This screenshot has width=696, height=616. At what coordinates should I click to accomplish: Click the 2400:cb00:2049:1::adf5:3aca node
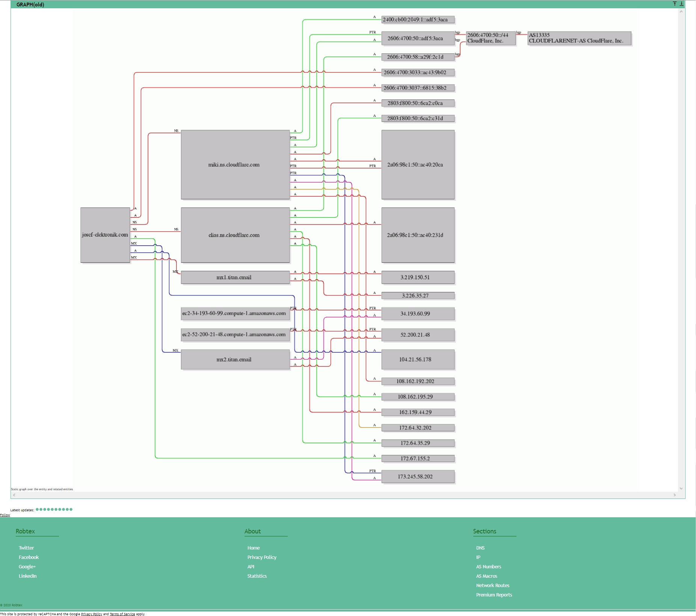[x=418, y=20]
